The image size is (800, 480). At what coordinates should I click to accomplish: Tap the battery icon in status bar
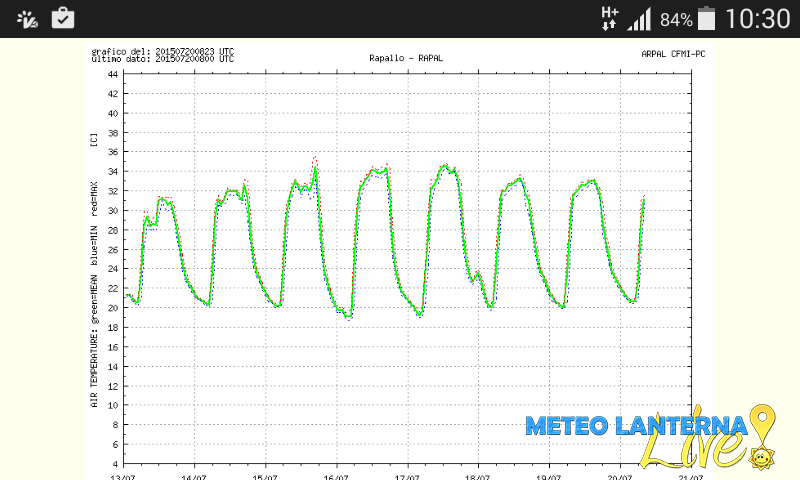[x=707, y=18]
